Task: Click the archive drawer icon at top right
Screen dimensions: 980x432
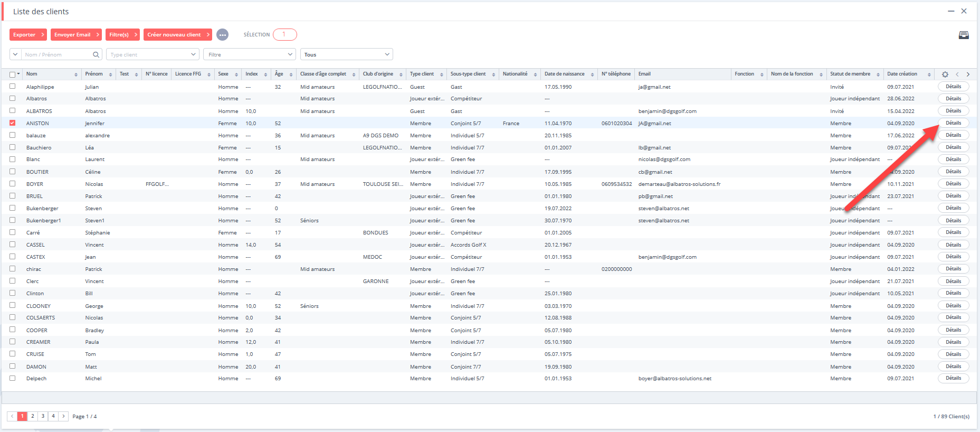Action: click(964, 35)
